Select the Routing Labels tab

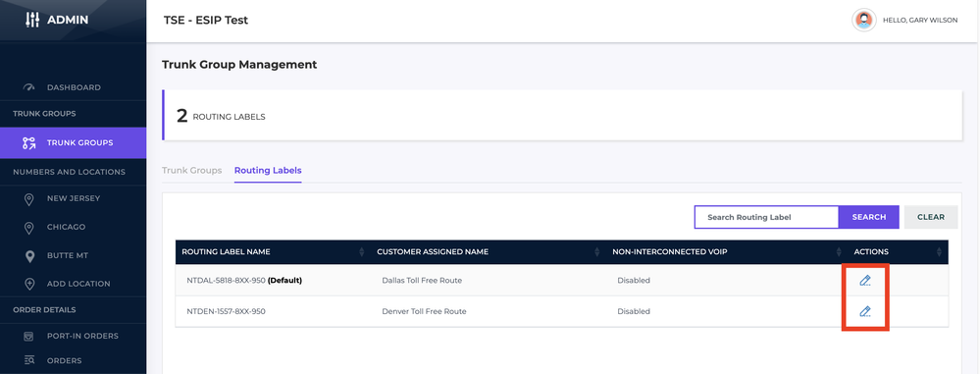pos(268,170)
